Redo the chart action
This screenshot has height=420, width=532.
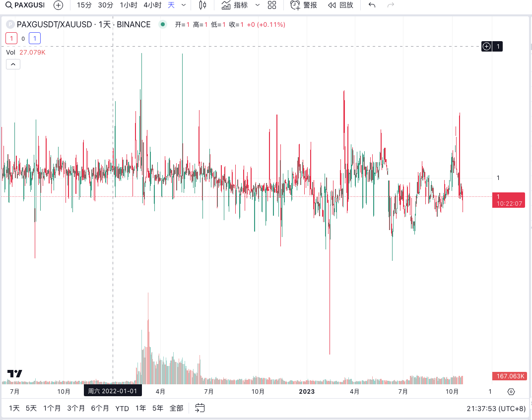coord(391,5)
